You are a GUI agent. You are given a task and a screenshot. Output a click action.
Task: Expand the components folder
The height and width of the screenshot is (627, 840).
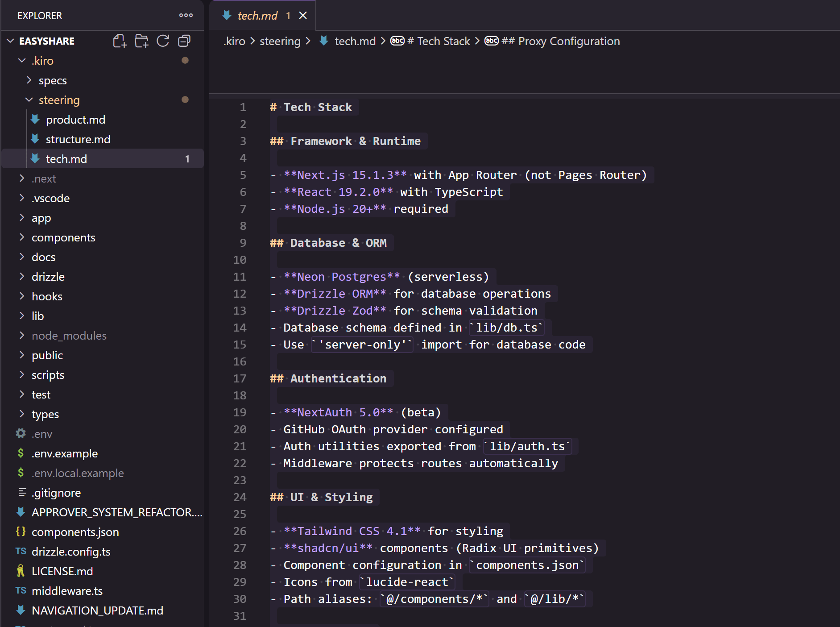pos(21,237)
